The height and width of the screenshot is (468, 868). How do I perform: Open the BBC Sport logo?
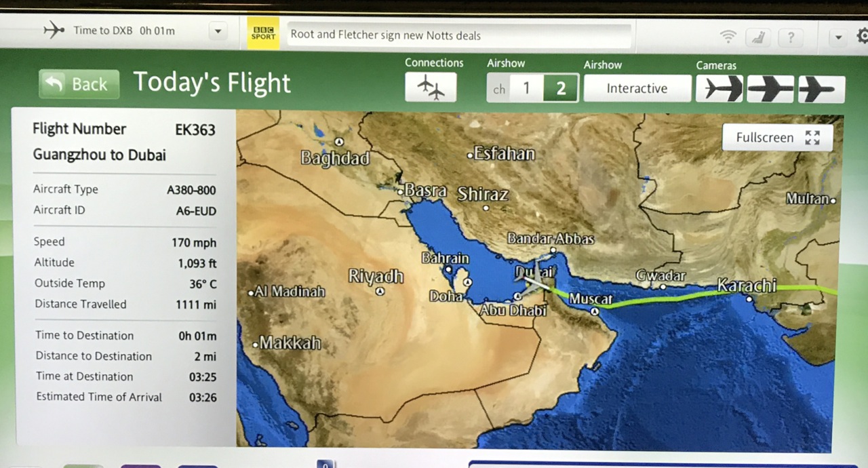[x=263, y=34]
